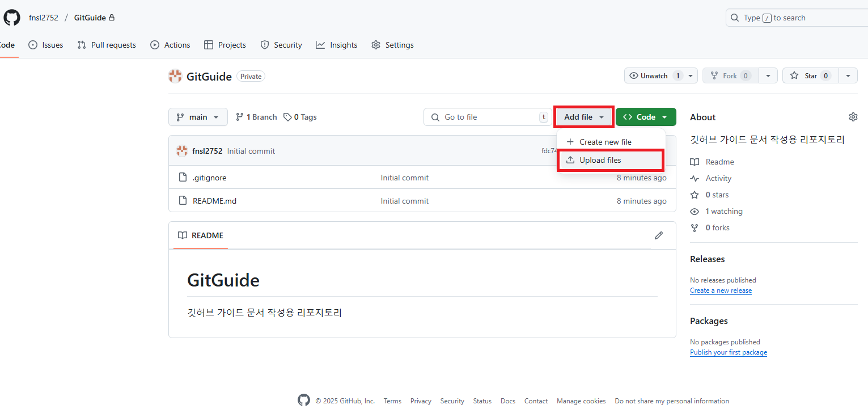This screenshot has width=868, height=413.
Task: Open the repository Settings tab
Action: pyautogui.click(x=392, y=45)
